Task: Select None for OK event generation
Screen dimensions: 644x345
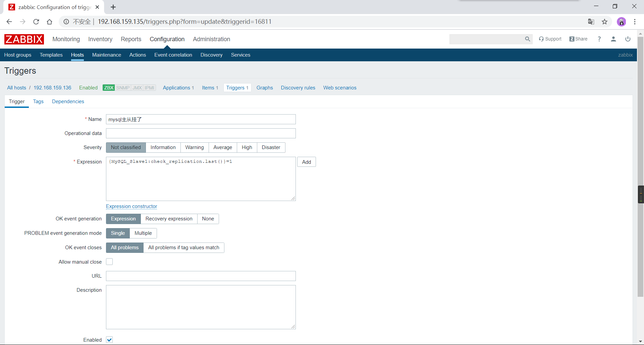Action: point(208,219)
